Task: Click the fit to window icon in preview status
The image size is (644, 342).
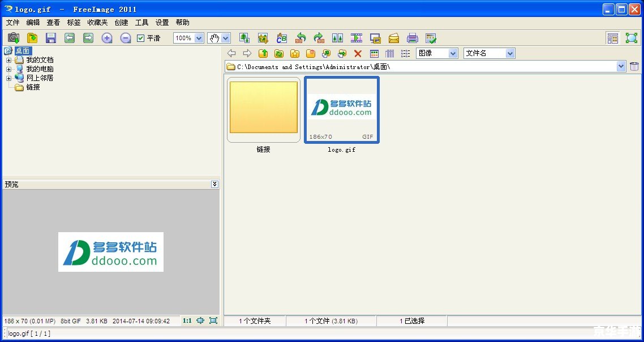Action: coord(200,320)
